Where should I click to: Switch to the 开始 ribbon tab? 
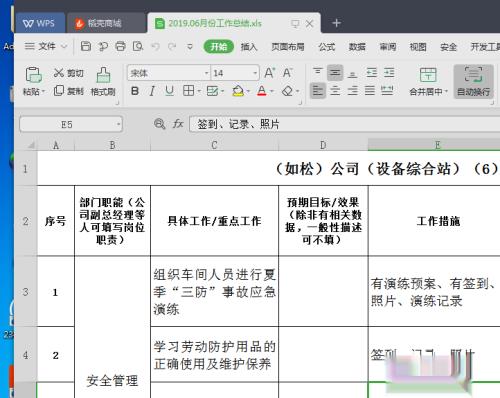[x=219, y=47]
